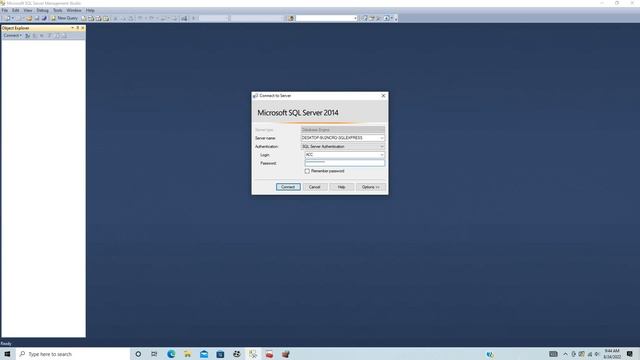640x360 pixels.
Task: Click the connect Object Explorer icon
Action: click(27, 36)
